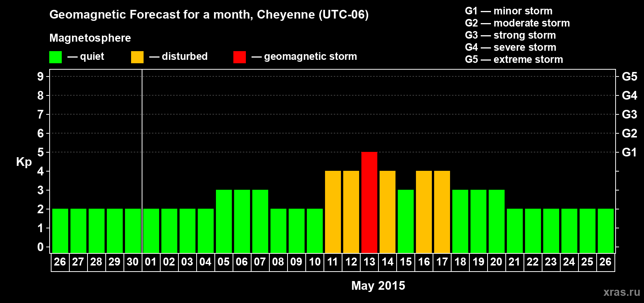644x303 pixels.
Task: Click the 'May 2015' month label
Action: pos(378,286)
